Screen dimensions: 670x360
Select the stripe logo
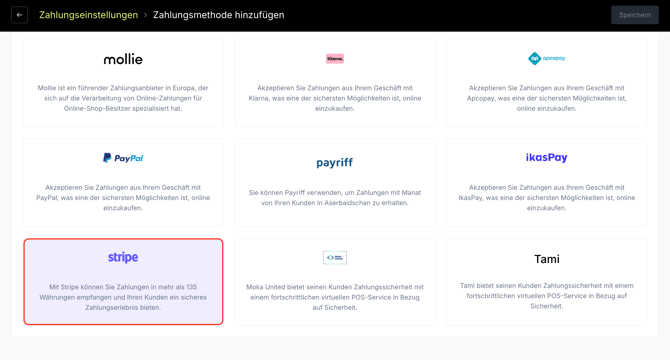pos(123,257)
